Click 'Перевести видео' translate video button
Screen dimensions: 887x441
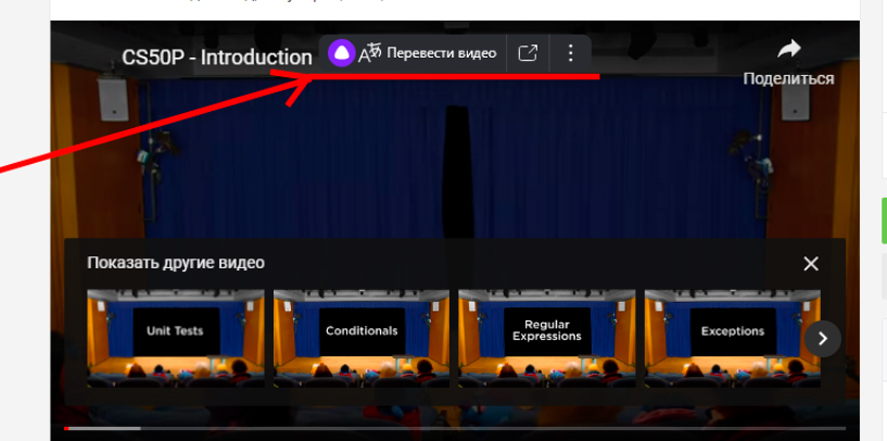(441, 53)
